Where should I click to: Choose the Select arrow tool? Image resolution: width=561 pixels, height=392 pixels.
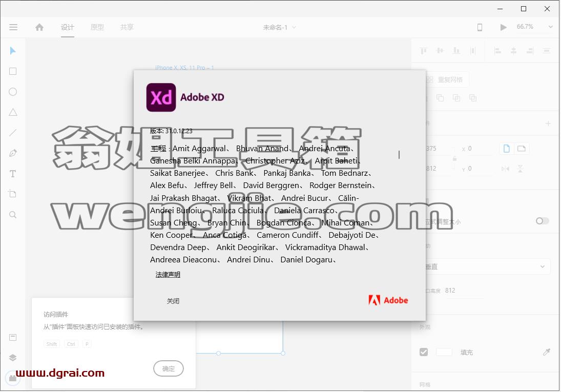coord(13,51)
